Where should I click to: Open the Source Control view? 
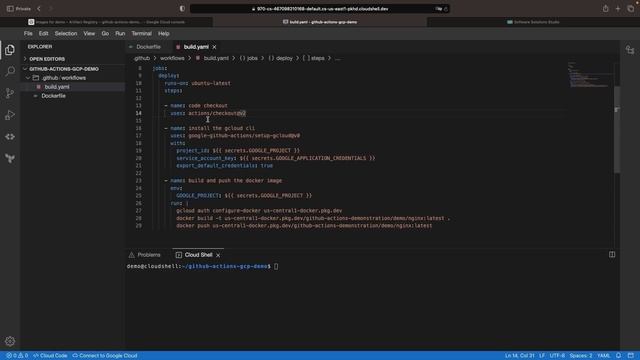10,93
